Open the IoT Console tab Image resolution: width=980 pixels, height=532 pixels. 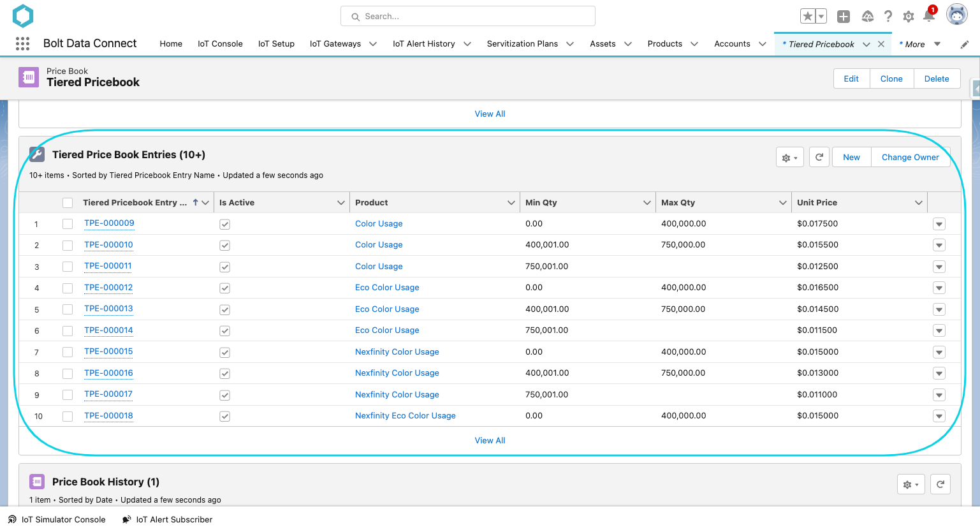pyautogui.click(x=220, y=44)
